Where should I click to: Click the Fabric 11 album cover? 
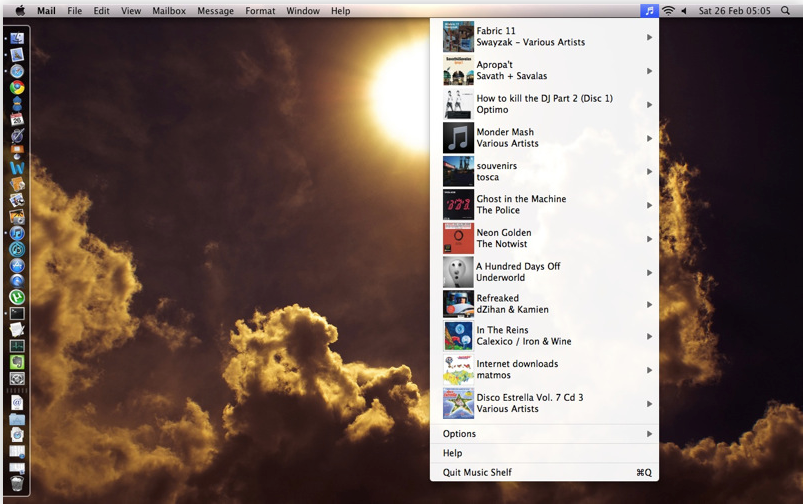[x=458, y=37]
